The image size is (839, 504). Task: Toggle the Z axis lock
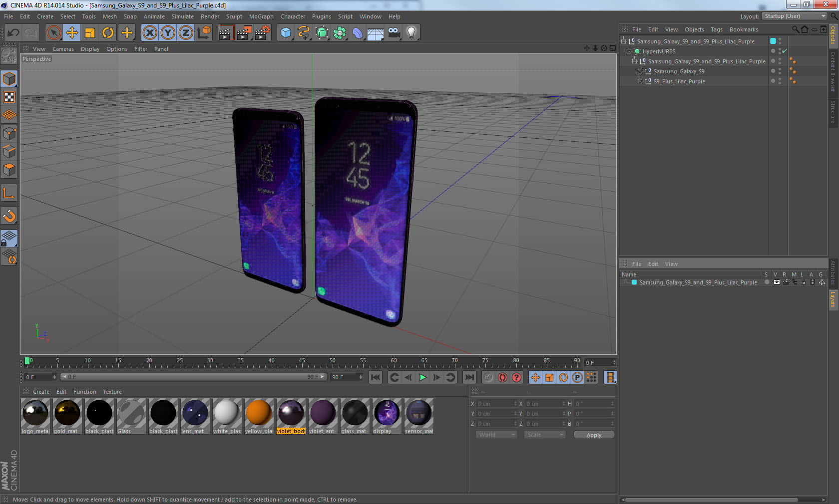(186, 33)
